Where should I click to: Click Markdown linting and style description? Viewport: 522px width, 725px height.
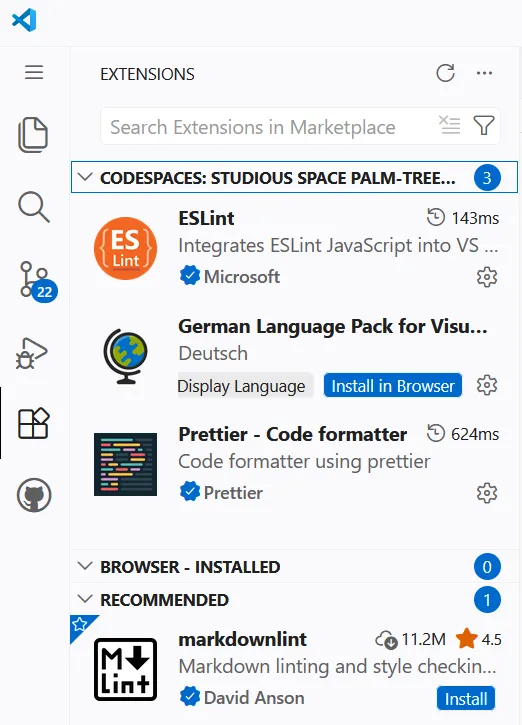click(338, 666)
